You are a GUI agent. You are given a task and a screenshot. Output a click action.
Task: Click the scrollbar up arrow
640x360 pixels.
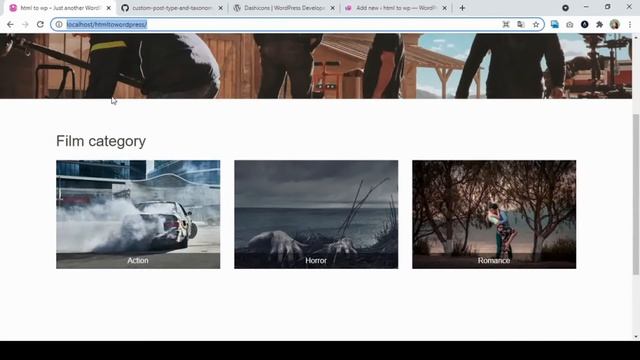[x=636, y=37]
